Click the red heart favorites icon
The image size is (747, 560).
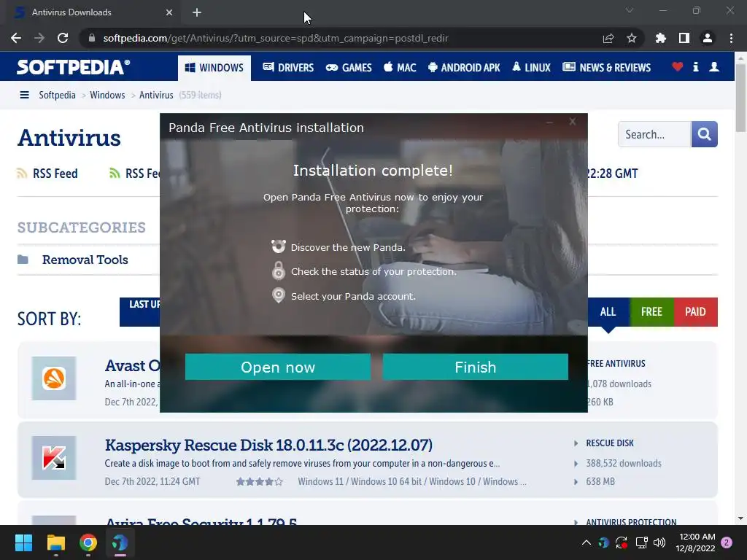pos(677,66)
